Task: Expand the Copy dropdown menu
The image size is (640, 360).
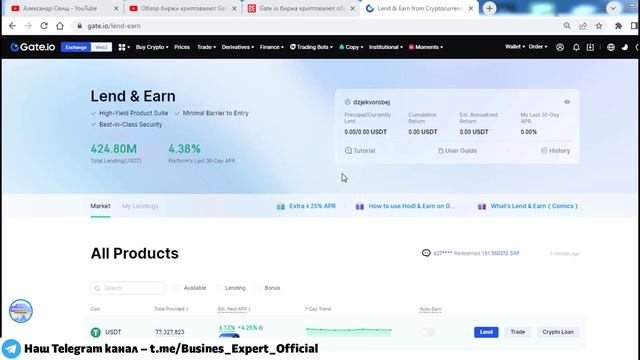Action: click(351, 47)
